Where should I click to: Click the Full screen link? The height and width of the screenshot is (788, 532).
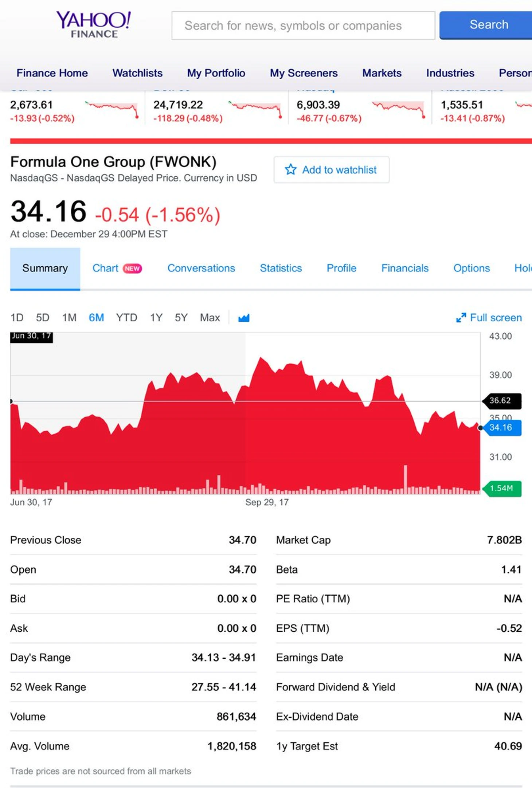496,318
